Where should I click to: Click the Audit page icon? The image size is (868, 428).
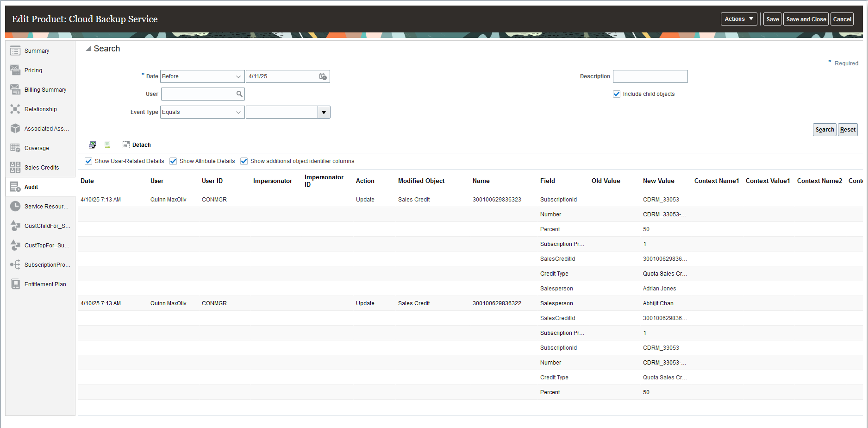pos(15,187)
